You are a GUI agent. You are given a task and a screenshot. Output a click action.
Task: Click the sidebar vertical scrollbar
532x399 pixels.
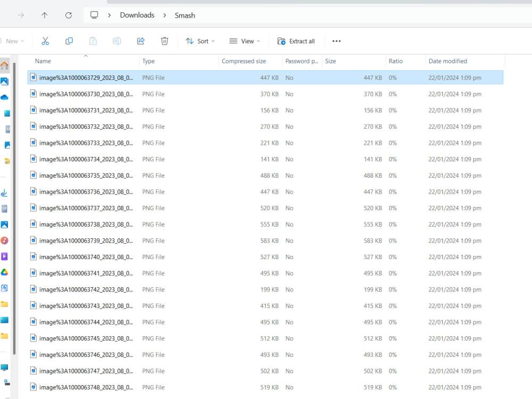pos(14,209)
